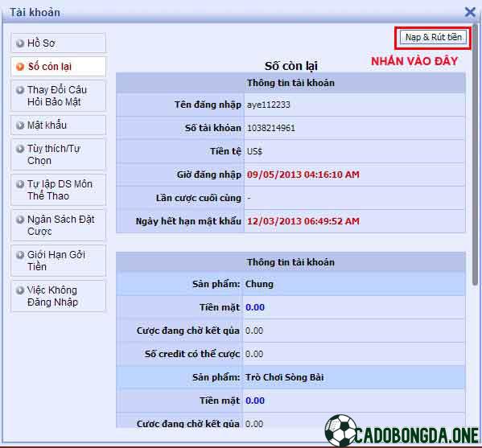This screenshot has height=448, width=482.
Task: Click the bullet icon next to Mật khẩu
Action: click(20, 125)
